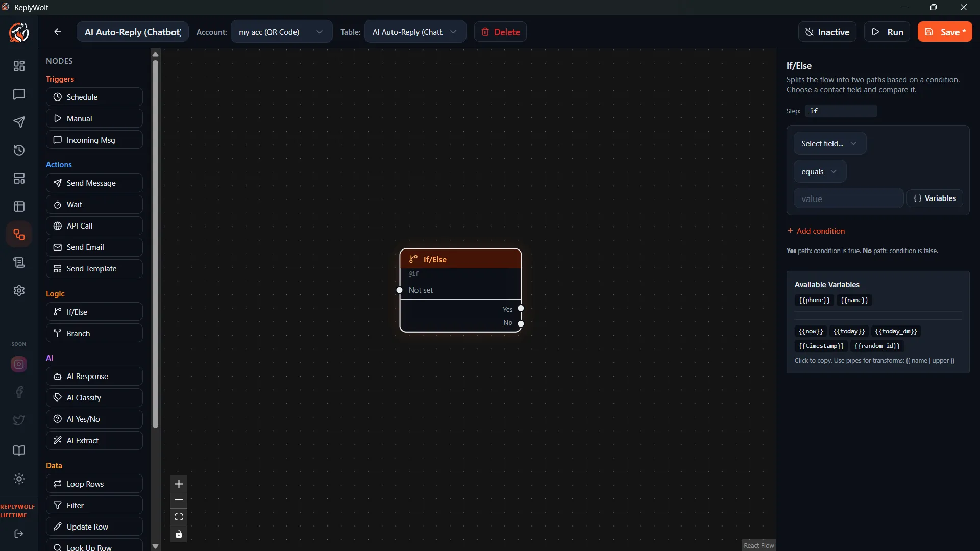The image size is (980, 551).
Task: Open the Select field dropdown
Action: point(829,143)
